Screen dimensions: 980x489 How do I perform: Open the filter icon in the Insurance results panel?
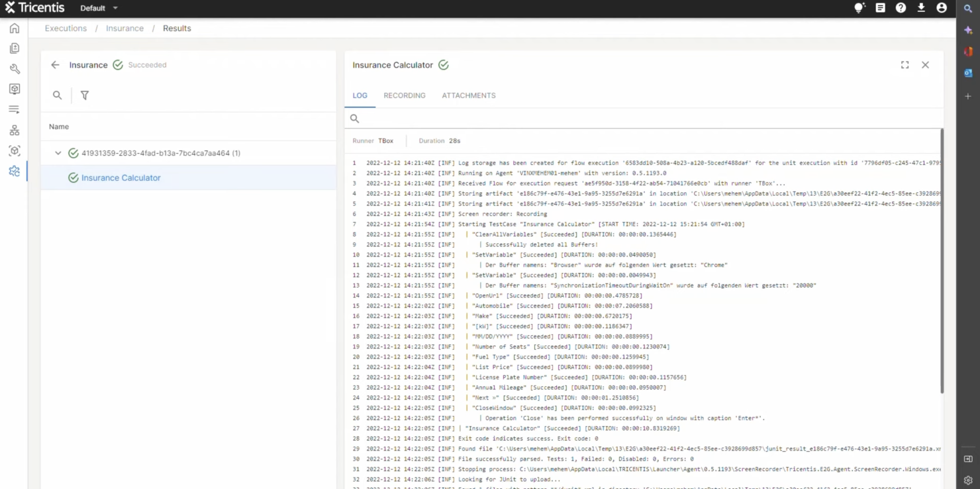84,95
